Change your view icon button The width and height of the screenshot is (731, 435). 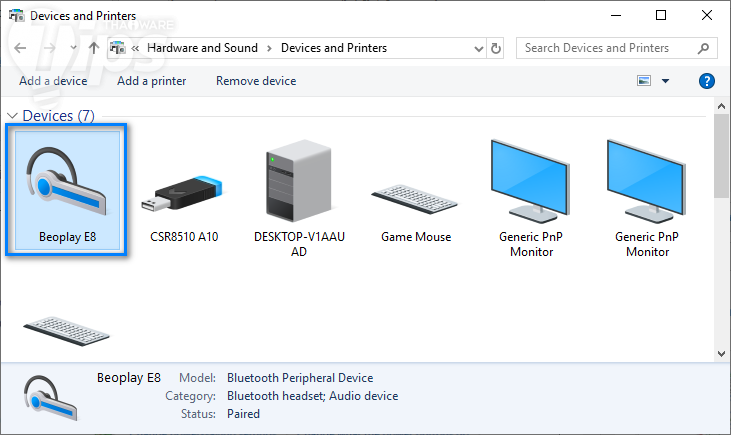click(644, 81)
